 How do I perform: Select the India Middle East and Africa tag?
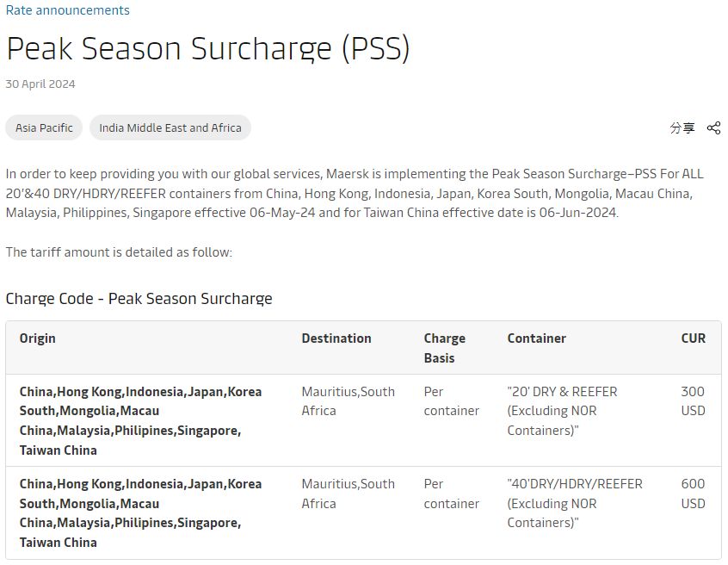click(x=170, y=127)
